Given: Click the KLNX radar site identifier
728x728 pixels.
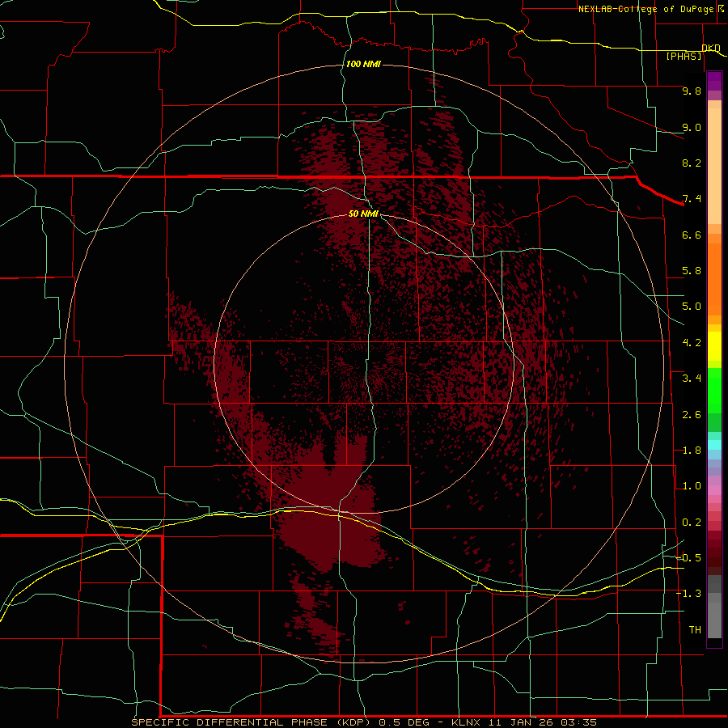Looking at the screenshot, I should pyautogui.click(x=466, y=722).
